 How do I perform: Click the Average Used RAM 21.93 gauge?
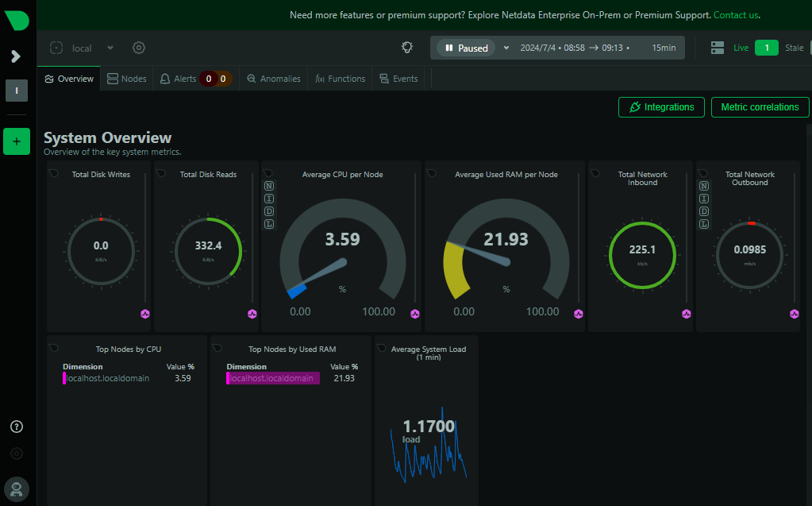tap(506, 250)
